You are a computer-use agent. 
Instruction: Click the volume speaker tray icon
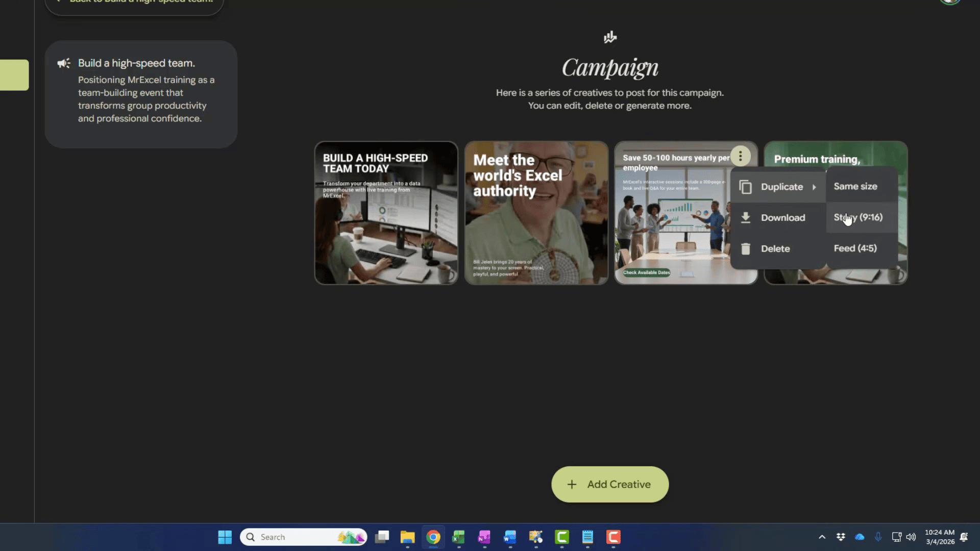(911, 537)
